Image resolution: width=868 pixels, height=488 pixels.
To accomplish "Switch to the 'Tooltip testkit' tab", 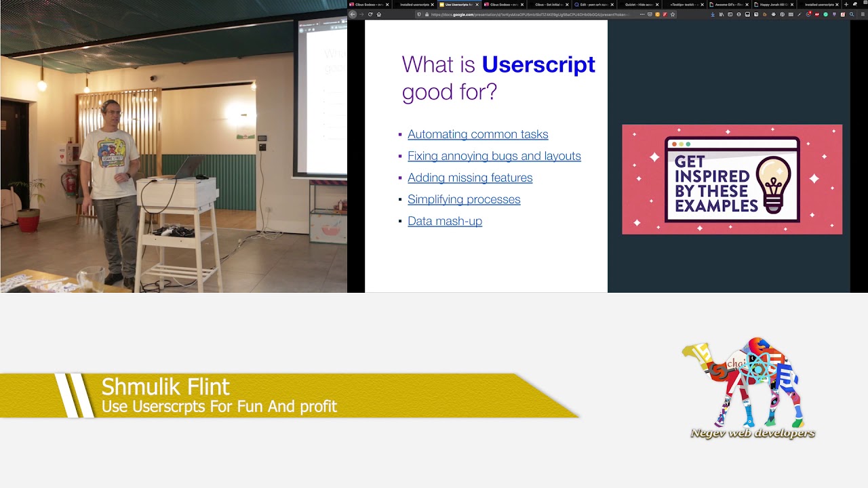I will (684, 5).
